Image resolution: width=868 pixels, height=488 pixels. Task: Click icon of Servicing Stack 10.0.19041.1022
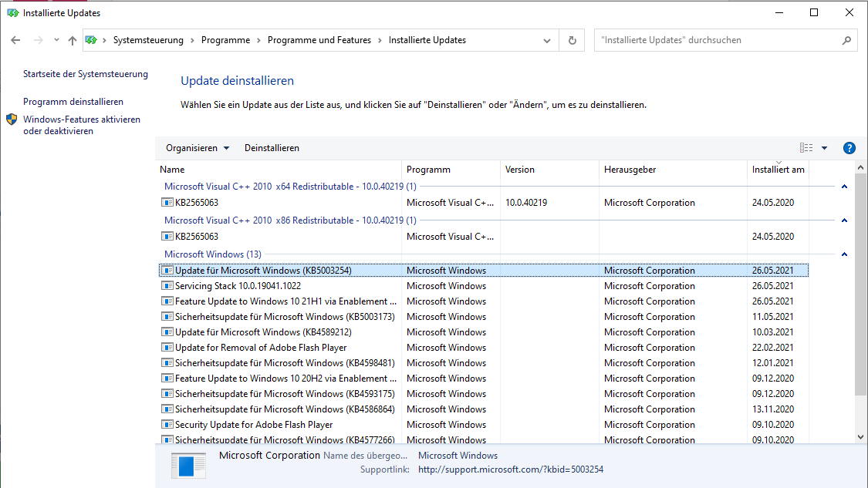coord(167,286)
